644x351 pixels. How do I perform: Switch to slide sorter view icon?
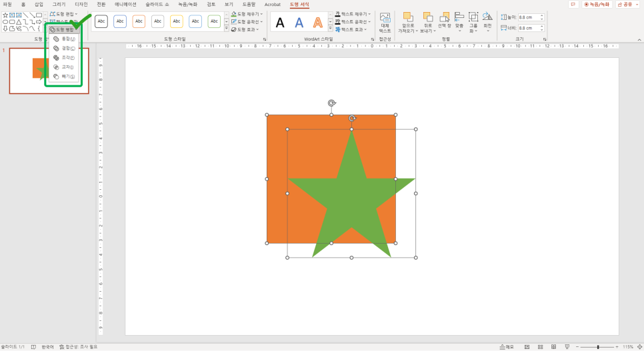point(540,347)
